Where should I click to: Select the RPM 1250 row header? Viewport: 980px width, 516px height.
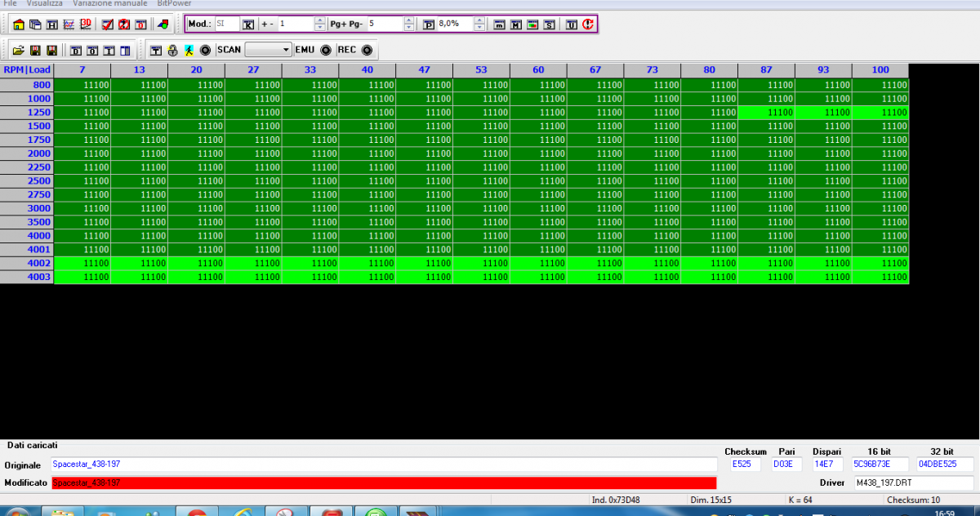point(27,112)
